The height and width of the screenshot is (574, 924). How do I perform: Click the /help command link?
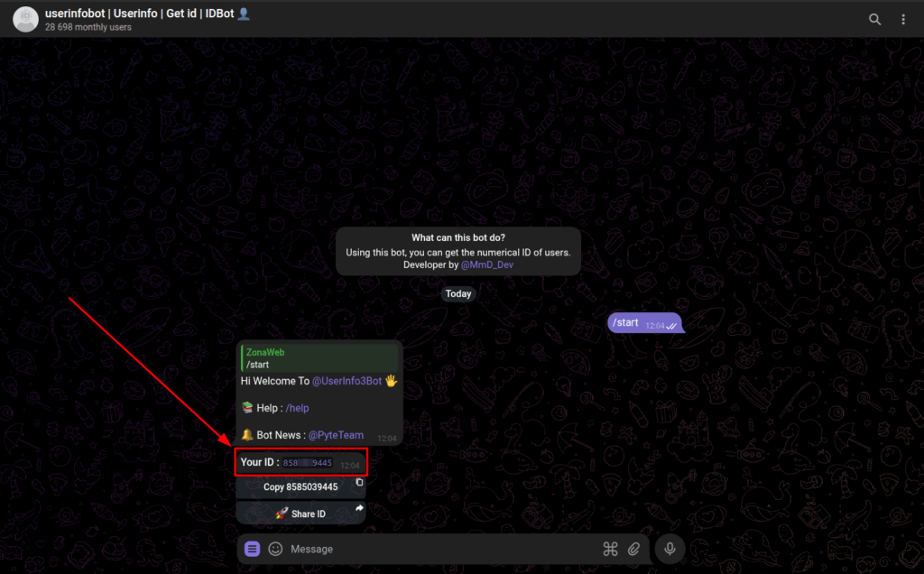point(297,408)
